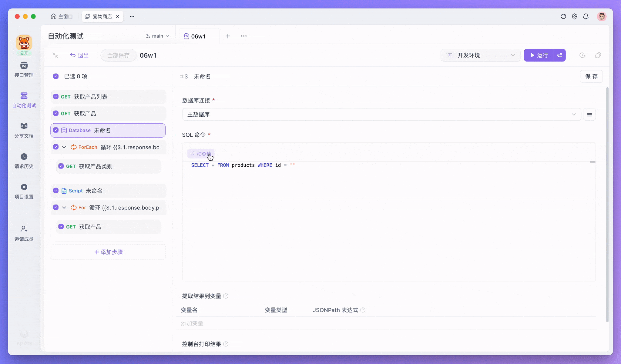This screenshot has width=621, height=364.
Task: Click the 运行 button
Action: 539,55
